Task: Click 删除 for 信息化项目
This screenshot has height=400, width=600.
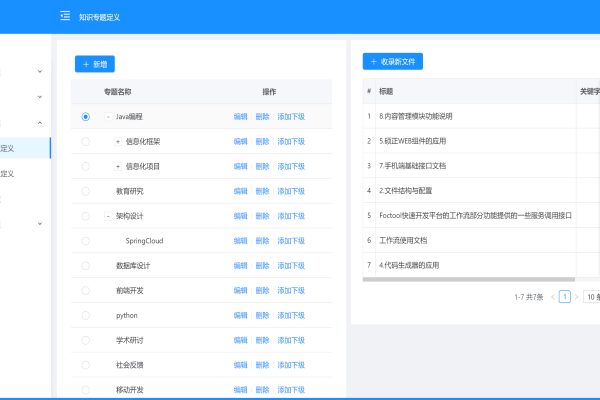Action: point(262,167)
